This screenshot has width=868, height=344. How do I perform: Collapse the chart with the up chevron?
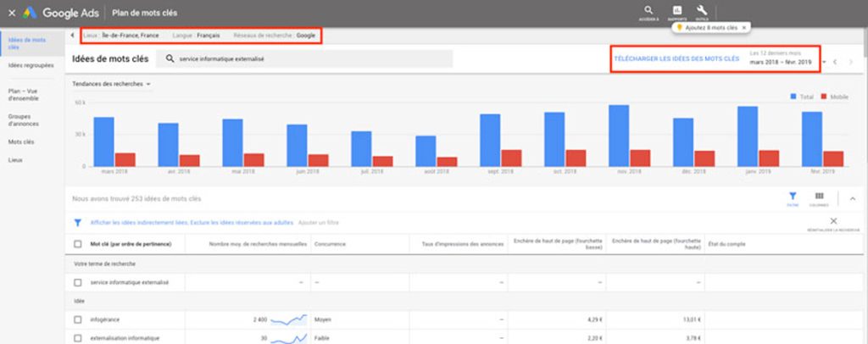coord(853,198)
